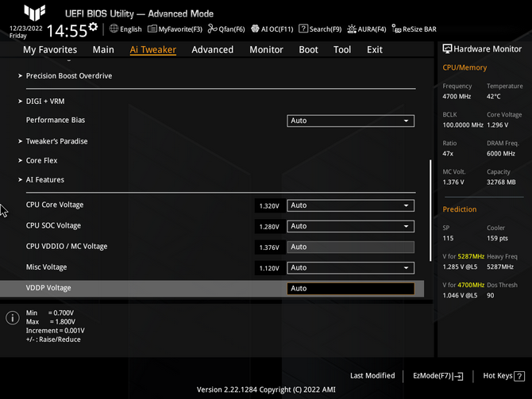Click the Version 2.22.1284 copyright text
This screenshot has height=399, width=532.
pos(266,389)
